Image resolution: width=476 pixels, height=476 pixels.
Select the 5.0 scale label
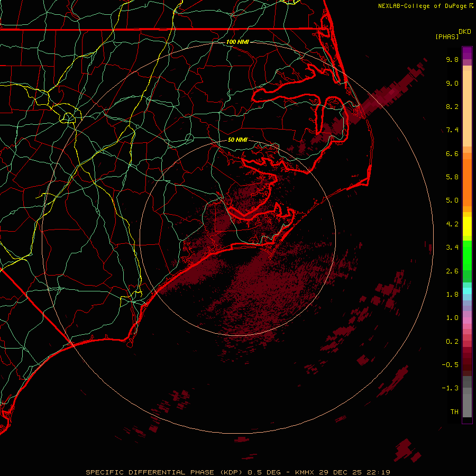coord(452,200)
